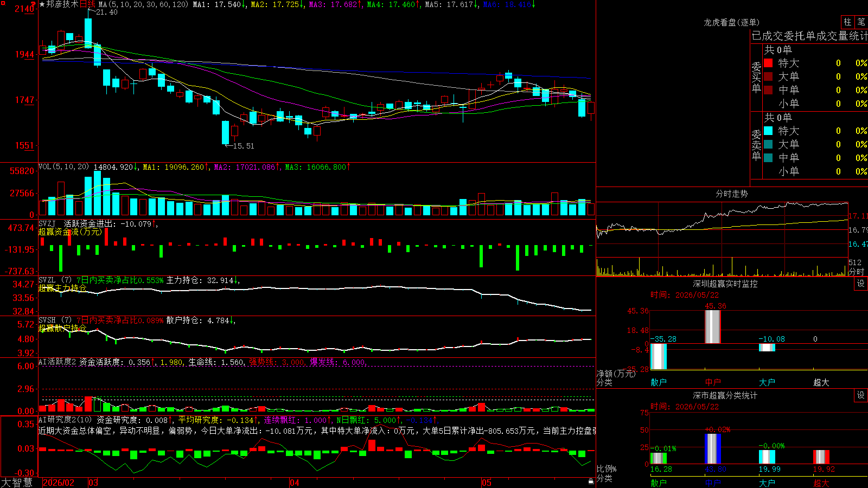Click the 深圳超赢实时监控 panel title
This screenshot has height=488, width=868.
click(x=725, y=284)
